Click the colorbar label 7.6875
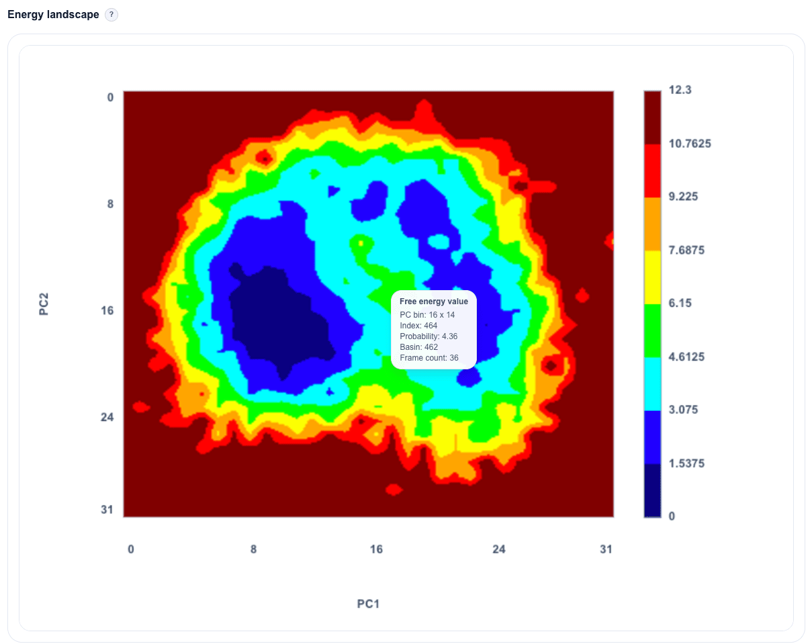This screenshot has width=812, height=644. click(687, 250)
